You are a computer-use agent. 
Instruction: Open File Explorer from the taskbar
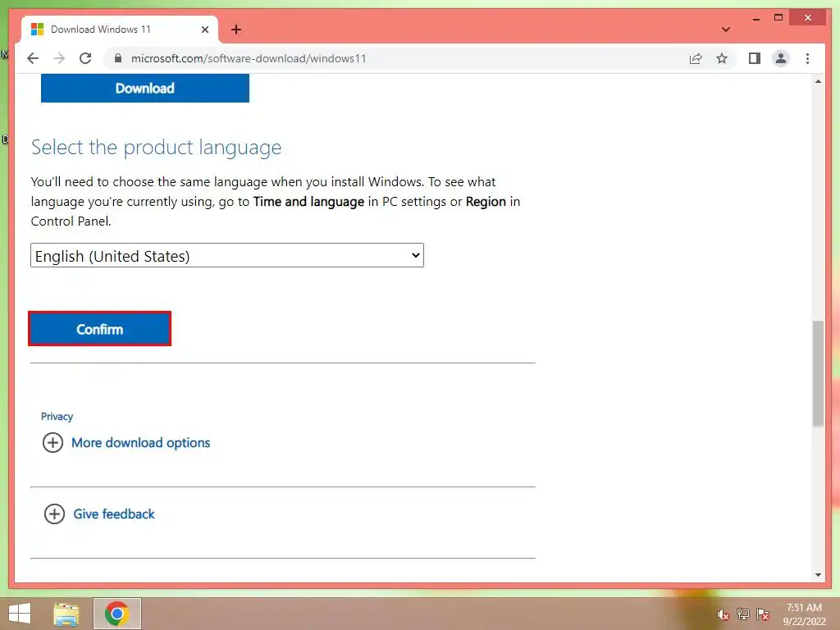click(x=66, y=614)
